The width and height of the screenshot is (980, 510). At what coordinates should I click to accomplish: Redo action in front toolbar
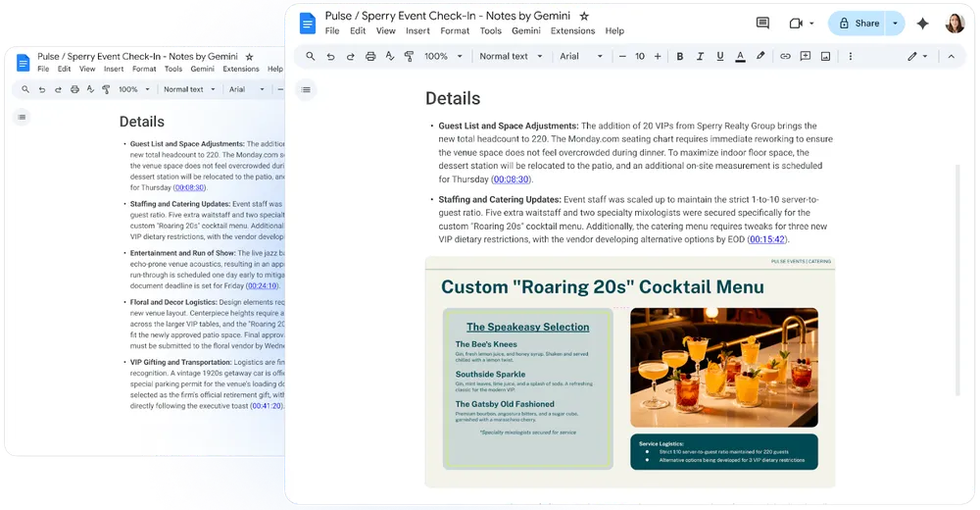[x=350, y=56]
